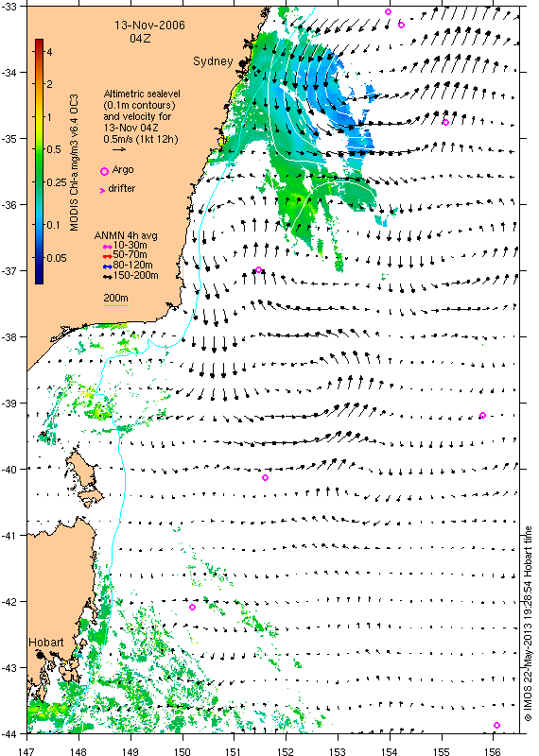
Task: Click the 156 longitude axis label
Action: [493, 750]
